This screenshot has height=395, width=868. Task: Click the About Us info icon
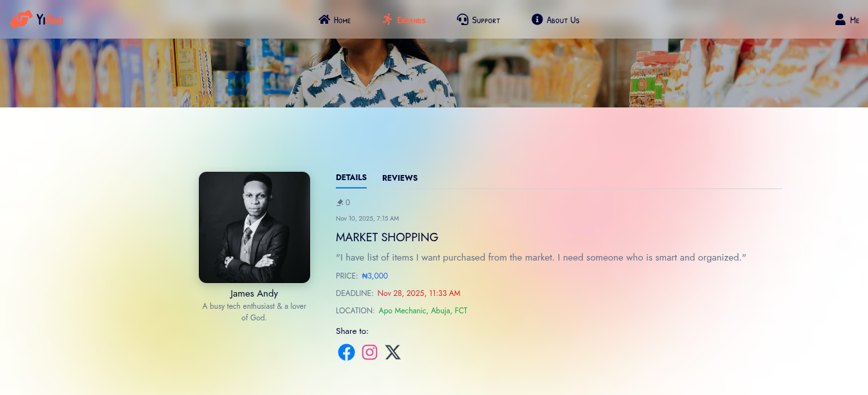pos(537,19)
